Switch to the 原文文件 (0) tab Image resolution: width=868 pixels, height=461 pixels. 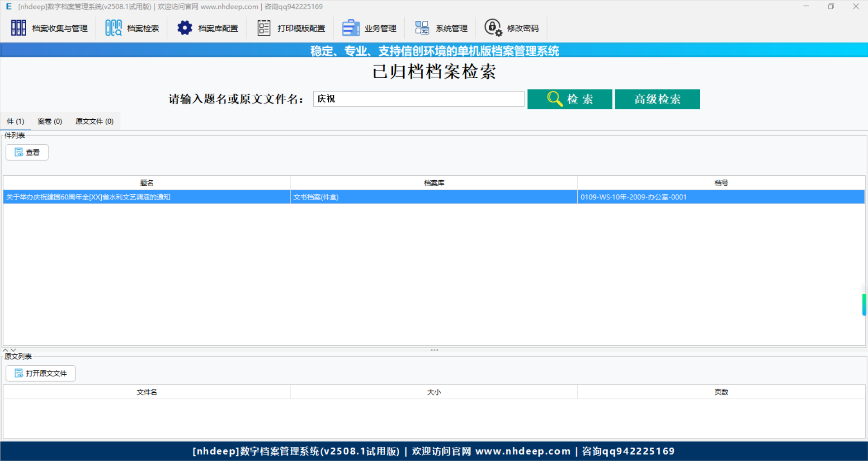[94, 121]
